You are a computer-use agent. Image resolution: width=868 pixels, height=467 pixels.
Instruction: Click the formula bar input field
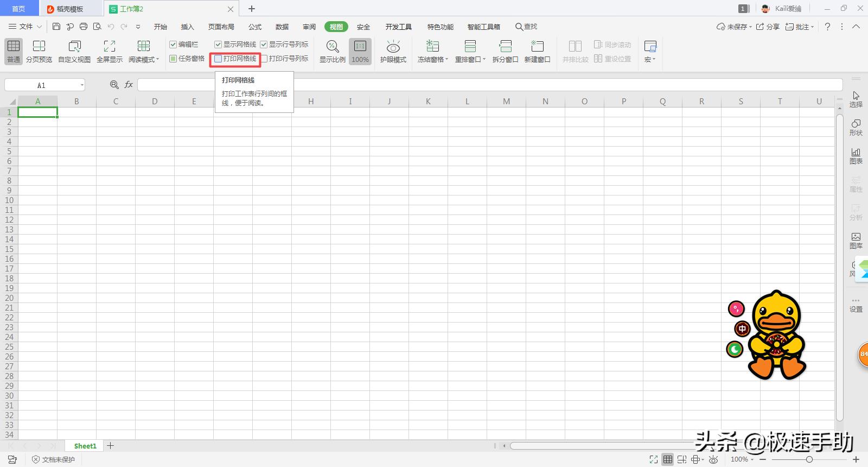coord(490,85)
